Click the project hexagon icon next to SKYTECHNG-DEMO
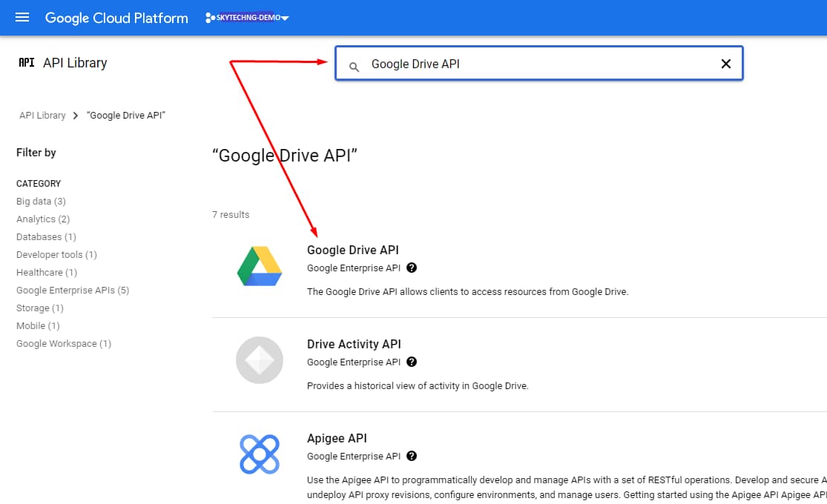This screenshot has width=827, height=504. [x=210, y=18]
